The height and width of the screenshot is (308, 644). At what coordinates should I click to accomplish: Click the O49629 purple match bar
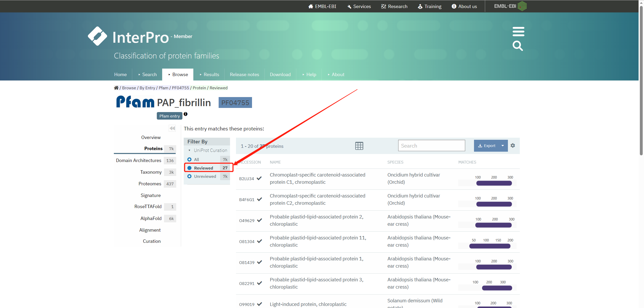[x=493, y=225]
